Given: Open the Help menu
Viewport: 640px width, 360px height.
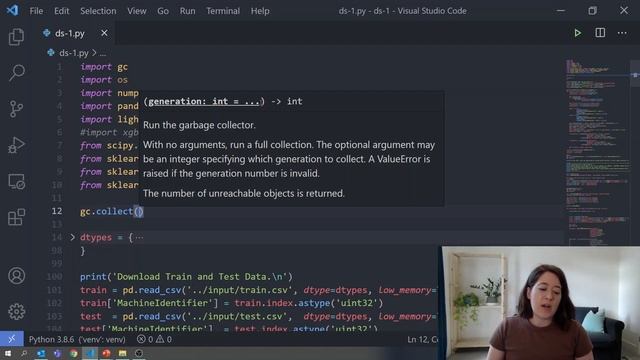Looking at the screenshot, I should (260, 11).
